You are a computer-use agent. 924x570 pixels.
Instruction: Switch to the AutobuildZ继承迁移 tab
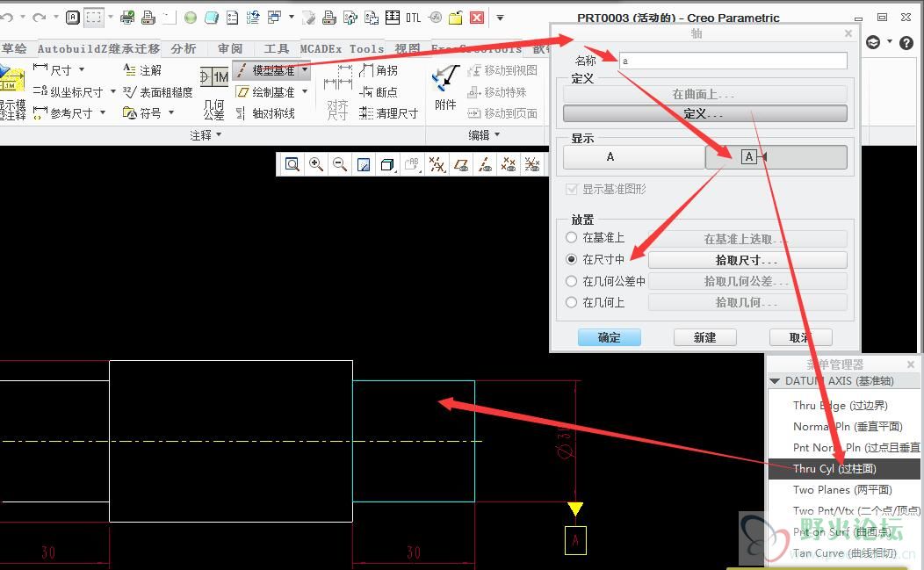pos(98,48)
